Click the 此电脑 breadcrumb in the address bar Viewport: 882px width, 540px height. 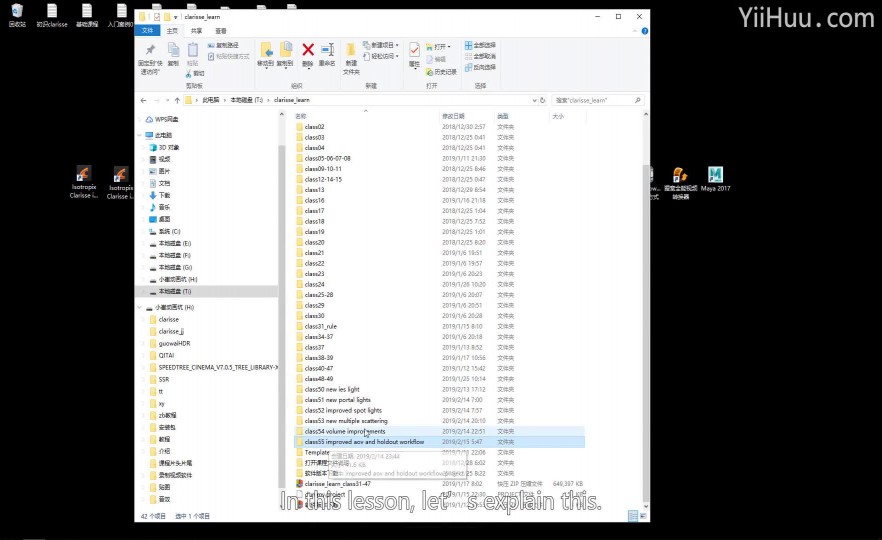(211, 100)
